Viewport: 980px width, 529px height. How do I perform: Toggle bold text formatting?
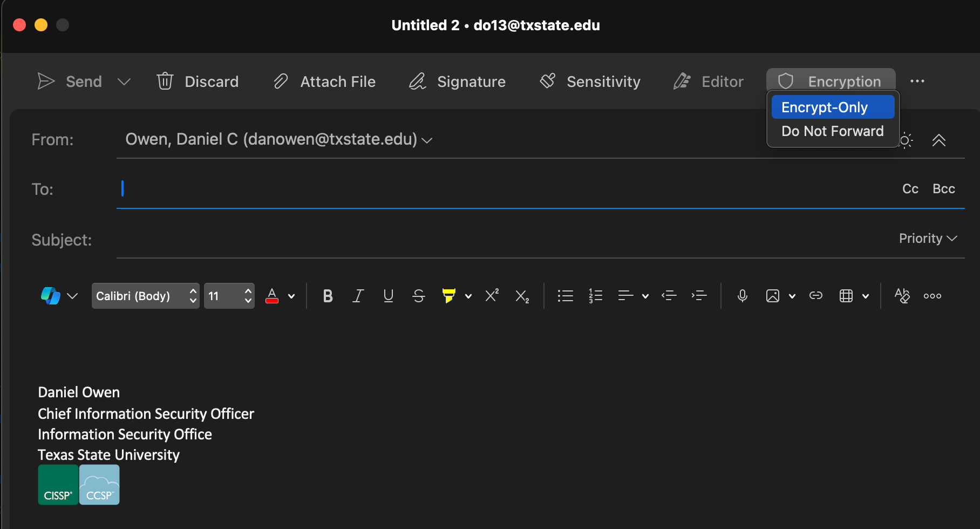[x=328, y=295]
